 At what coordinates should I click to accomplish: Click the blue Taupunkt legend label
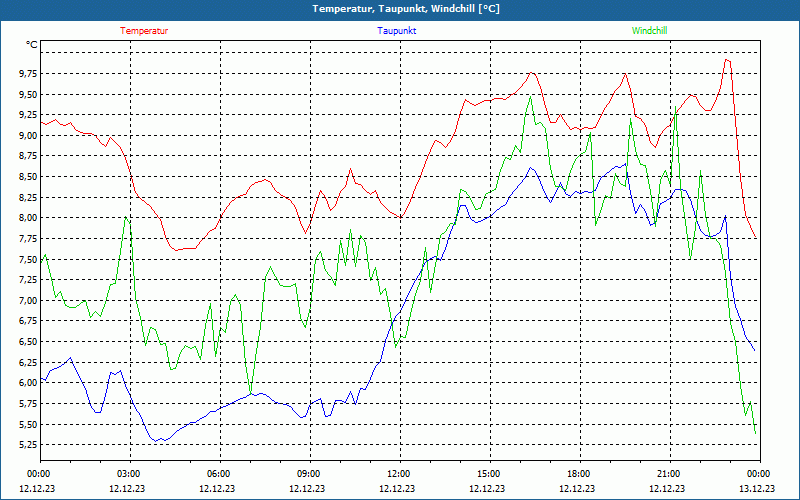click(396, 31)
